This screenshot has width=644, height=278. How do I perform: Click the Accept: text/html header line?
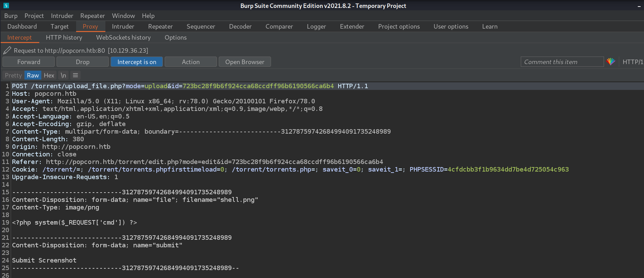(167, 109)
